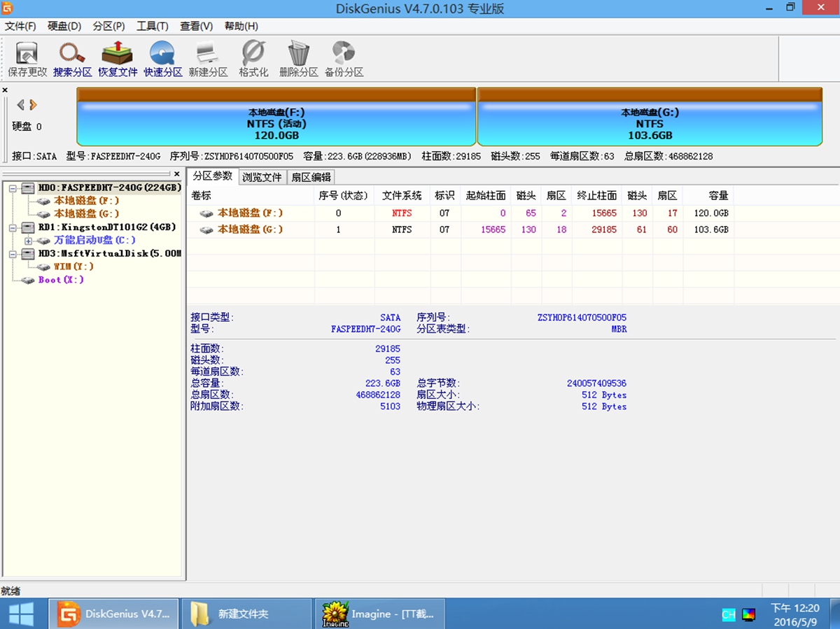
Task: Switch to the 浏览文件 tab
Action: pos(262,177)
